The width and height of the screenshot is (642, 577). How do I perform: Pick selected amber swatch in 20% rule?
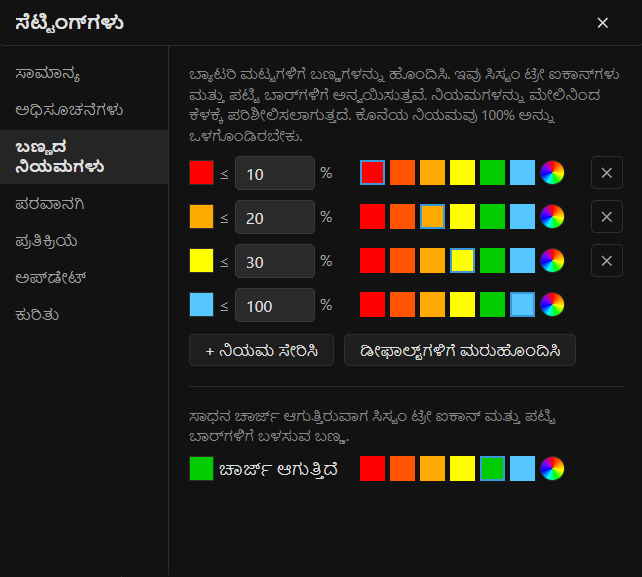432,217
